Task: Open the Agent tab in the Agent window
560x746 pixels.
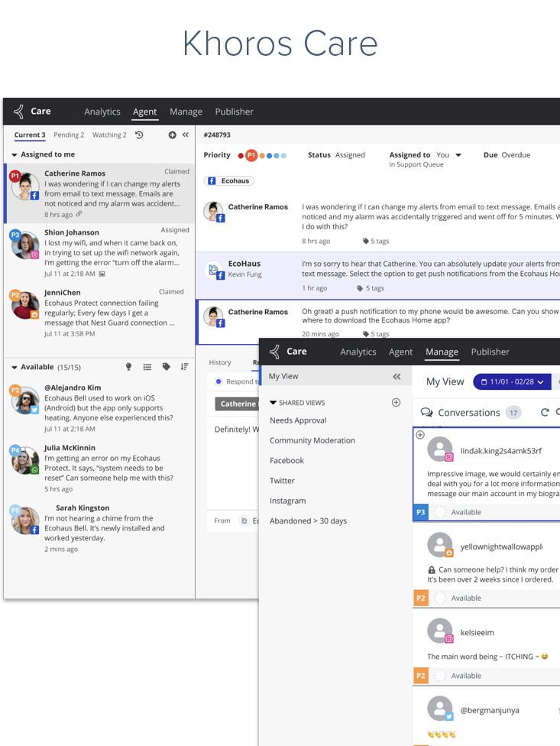Action: point(144,112)
